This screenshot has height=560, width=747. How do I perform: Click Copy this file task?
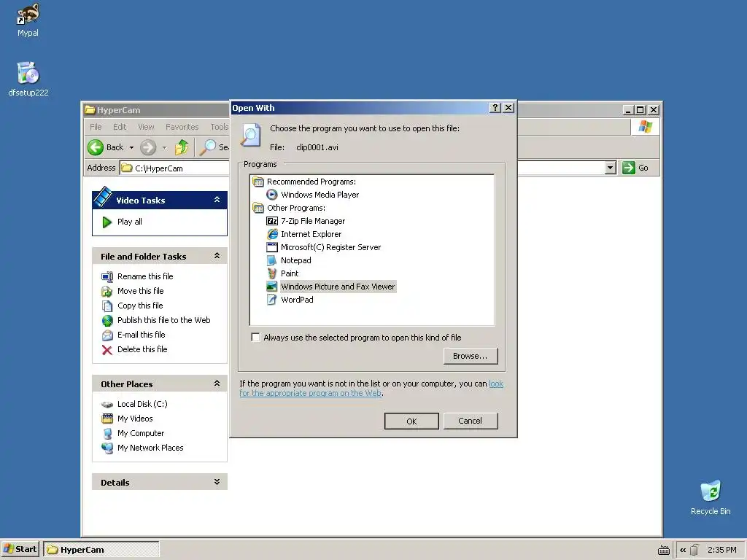(140, 306)
